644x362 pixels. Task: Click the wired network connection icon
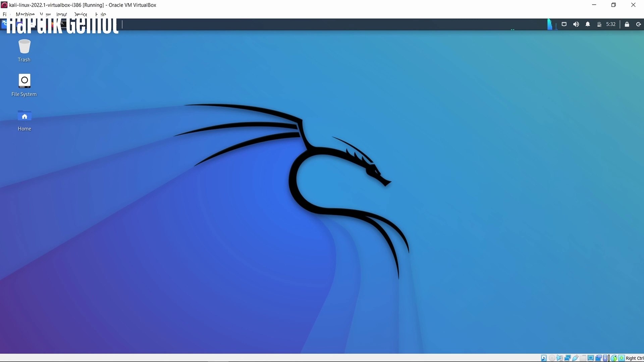[x=564, y=24]
